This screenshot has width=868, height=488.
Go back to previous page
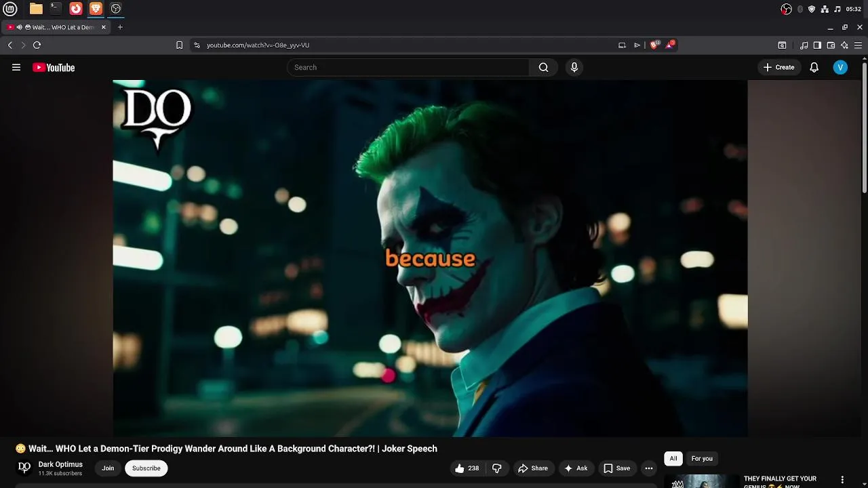pyautogui.click(x=10, y=45)
